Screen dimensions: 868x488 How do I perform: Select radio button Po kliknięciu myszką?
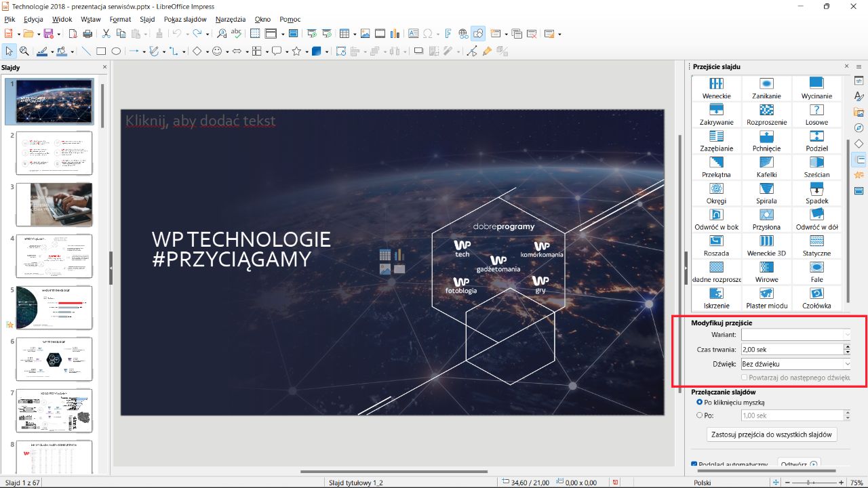tap(699, 402)
